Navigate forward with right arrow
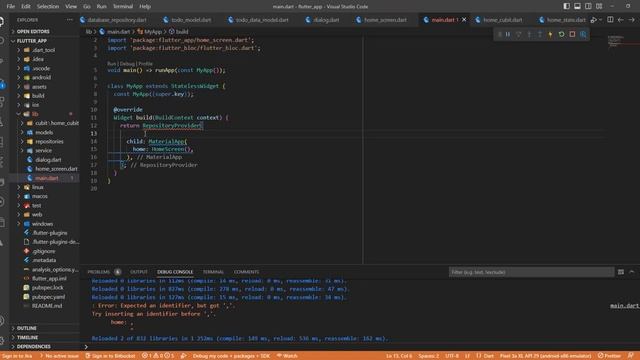The width and height of the screenshot is (640, 360). point(631,20)
